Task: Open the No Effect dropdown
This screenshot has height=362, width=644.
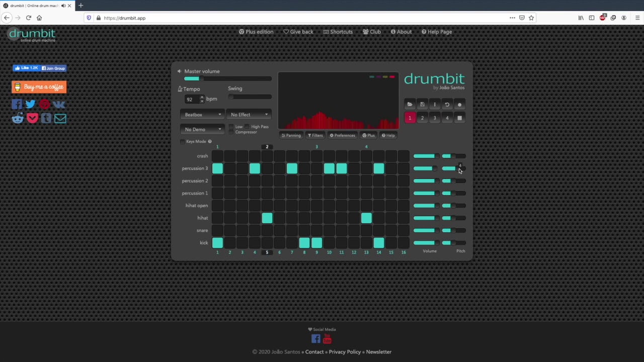Action: [249, 115]
